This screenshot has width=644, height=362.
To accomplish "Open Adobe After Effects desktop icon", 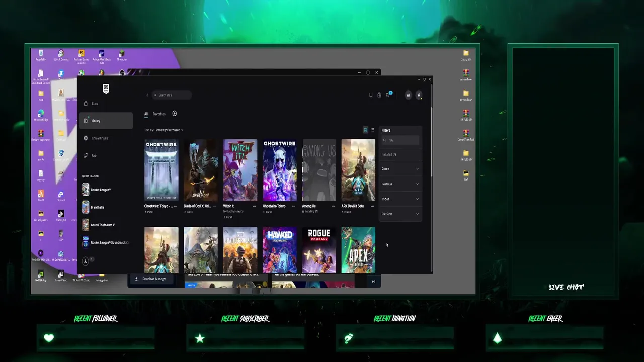I will (x=102, y=56).
